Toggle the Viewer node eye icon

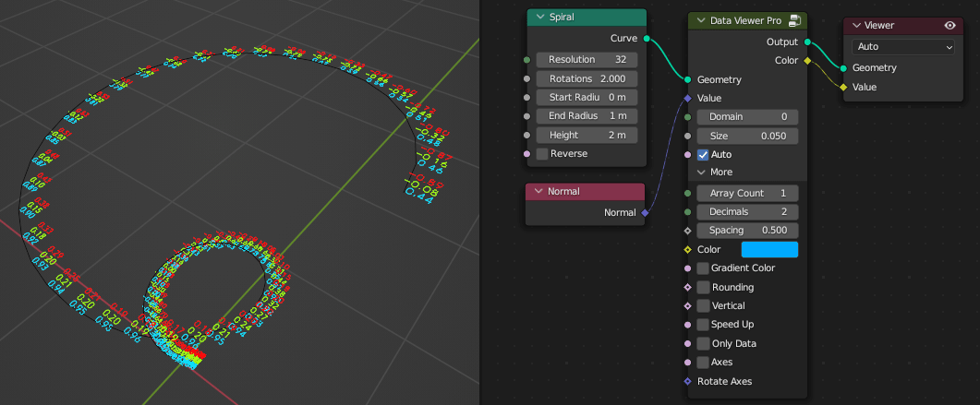tap(950, 25)
